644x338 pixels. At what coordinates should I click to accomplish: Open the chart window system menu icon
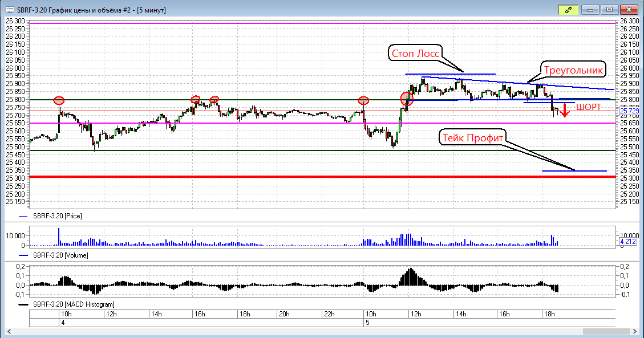pos(10,10)
